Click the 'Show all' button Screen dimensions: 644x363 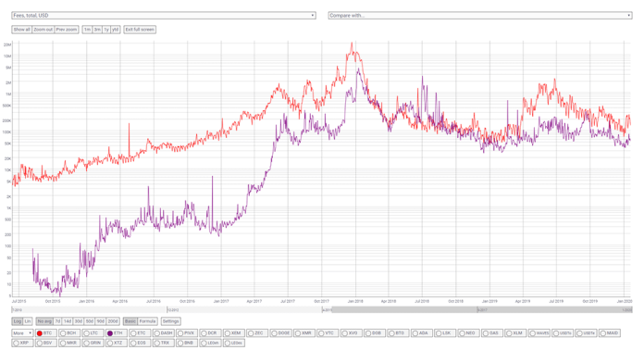(22, 30)
